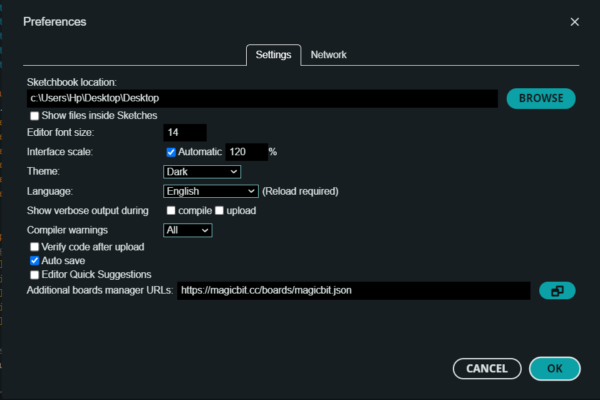Open the Compiler warnings dropdown
The width and height of the screenshot is (600, 400).
tap(188, 230)
